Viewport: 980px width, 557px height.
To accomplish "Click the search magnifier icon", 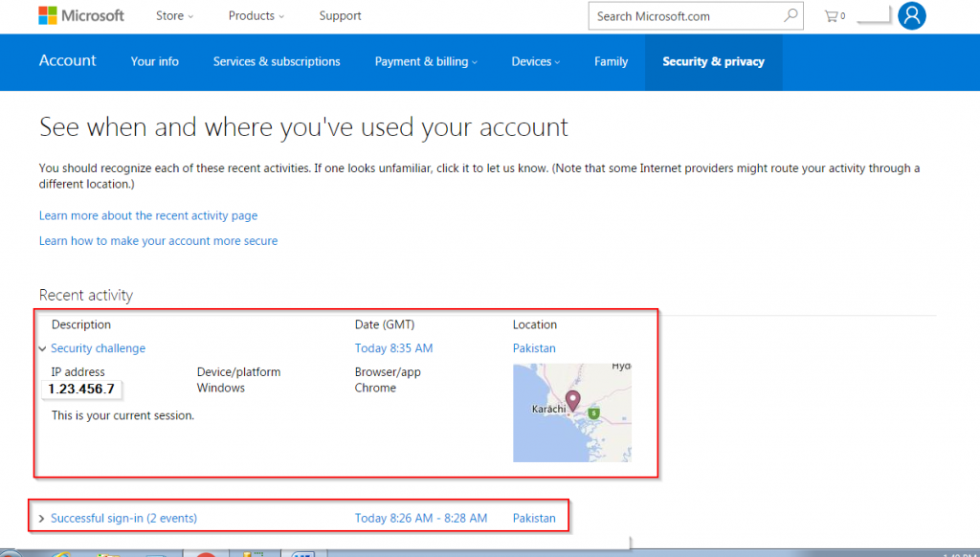I will click(x=791, y=16).
